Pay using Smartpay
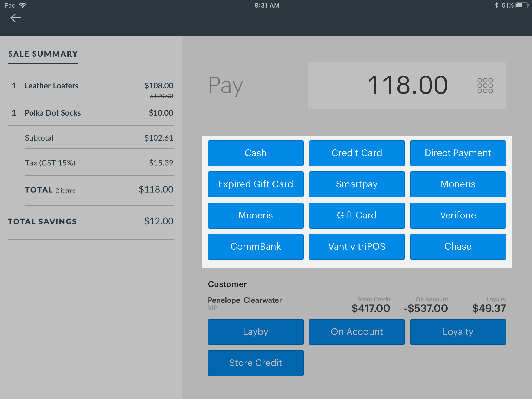The image size is (532, 399). [x=356, y=184]
